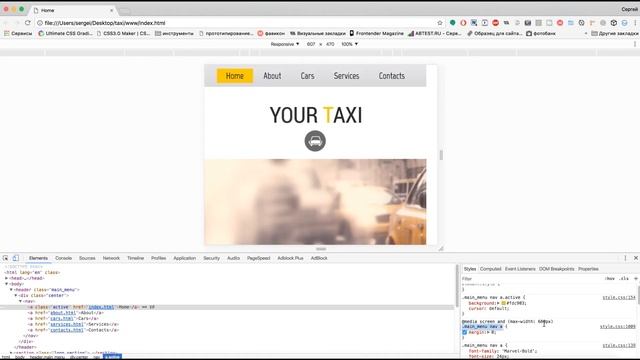
Task: Expand the margin shorthand property arrow
Action: coord(489,332)
